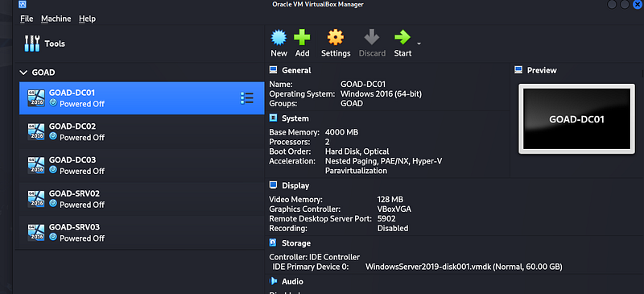Click the VirtualBox title bar app icon

23,5
